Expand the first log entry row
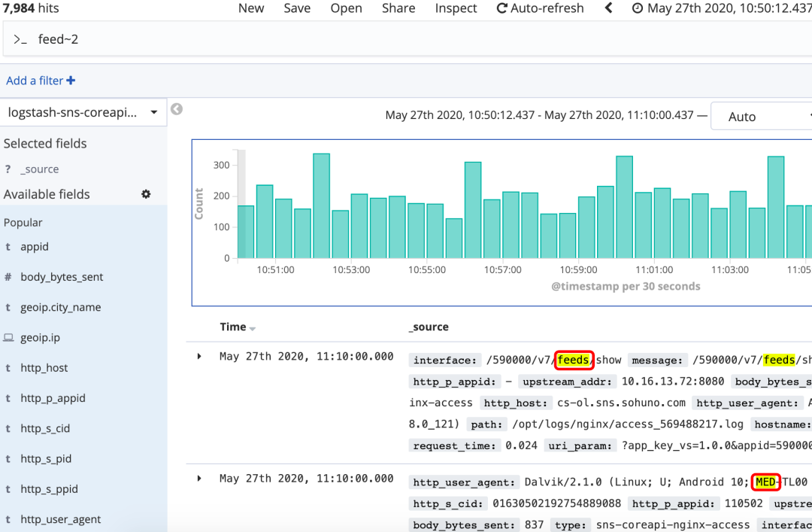 [x=199, y=357]
